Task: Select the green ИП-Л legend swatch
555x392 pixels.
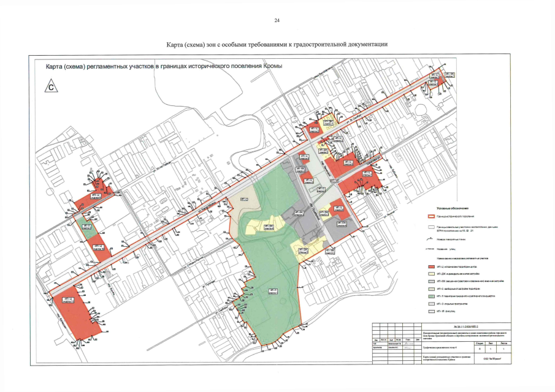Action: click(431, 296)
